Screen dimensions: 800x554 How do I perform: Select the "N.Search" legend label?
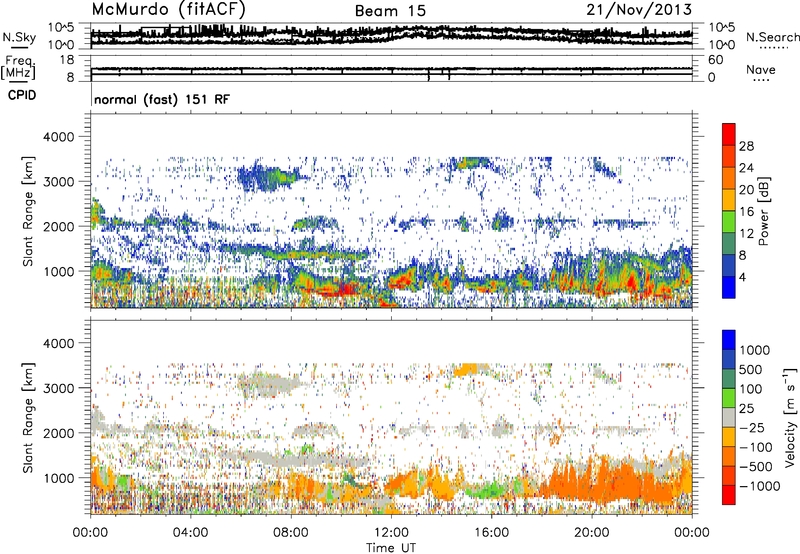point(773,37)
